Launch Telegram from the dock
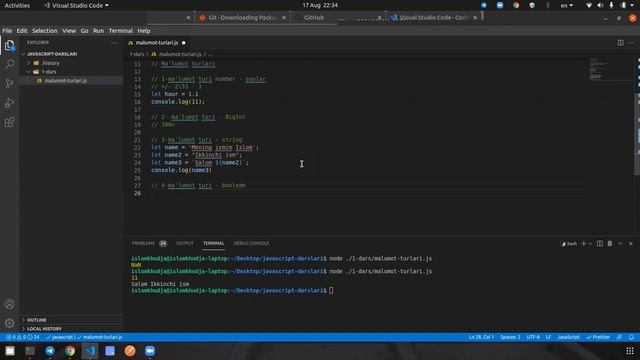The height and width of the screenshot is (360, 640). [50, 351]
